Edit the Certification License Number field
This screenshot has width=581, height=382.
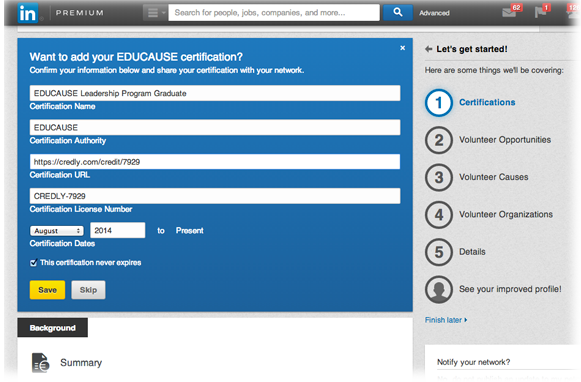215,196
